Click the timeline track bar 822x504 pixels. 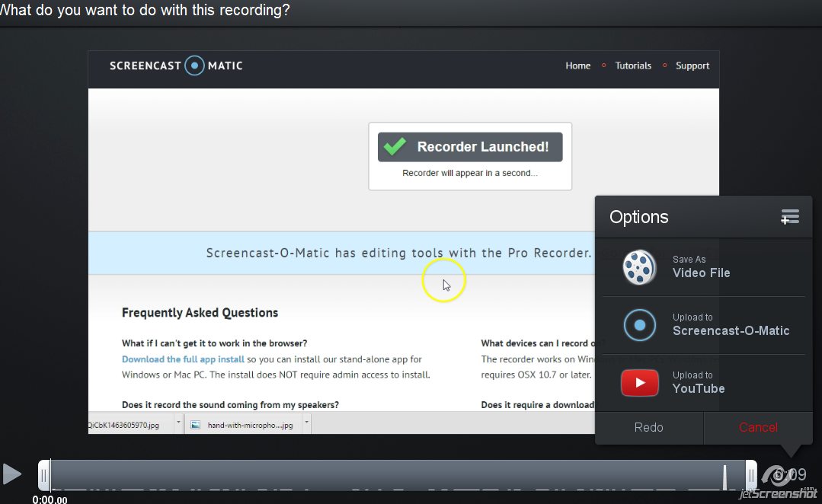tap(398, 475)
